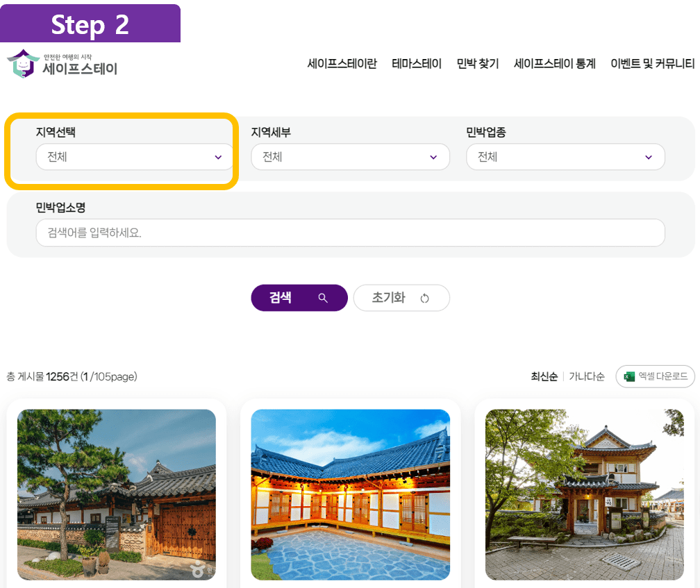700x588 pixels.
Task: Reset filters with the 초기화 button
Action: (401, 297)
